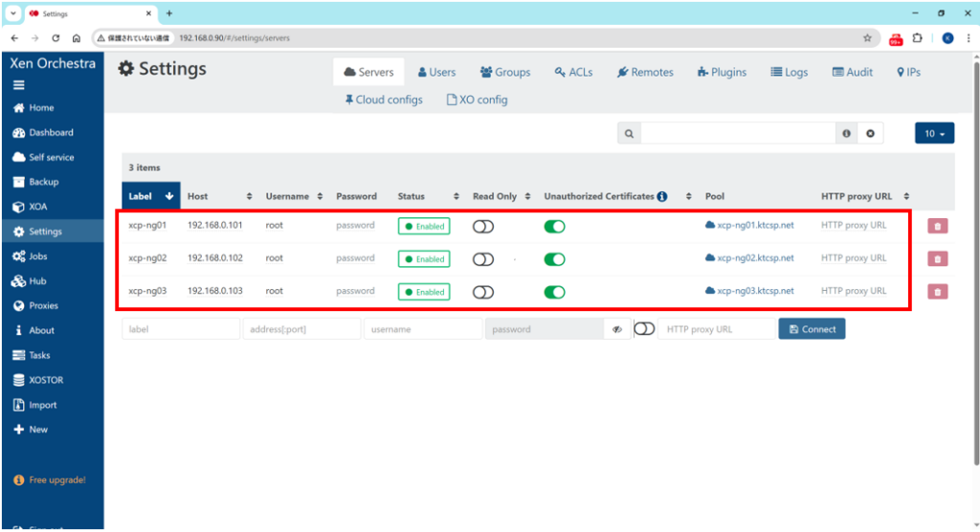Open the items-per-page 10 dropdown
This screenshot has height=532, width=980.
point(934,134)
